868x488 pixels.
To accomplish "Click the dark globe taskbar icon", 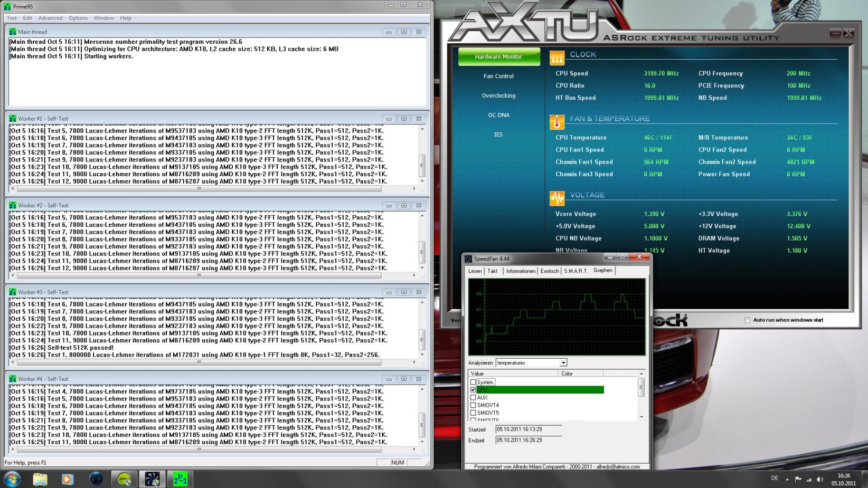I will coord(96,479).
